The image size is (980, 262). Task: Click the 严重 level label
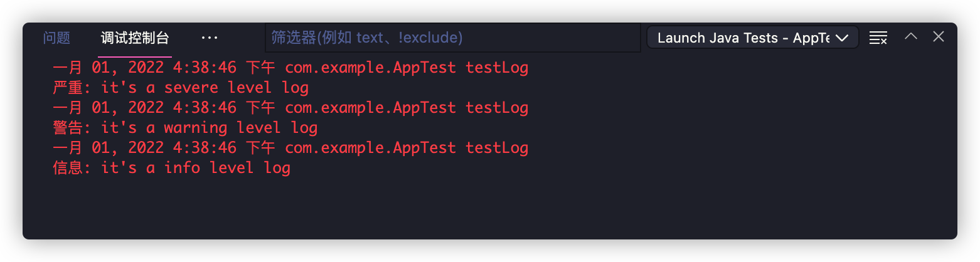point(68,88)
